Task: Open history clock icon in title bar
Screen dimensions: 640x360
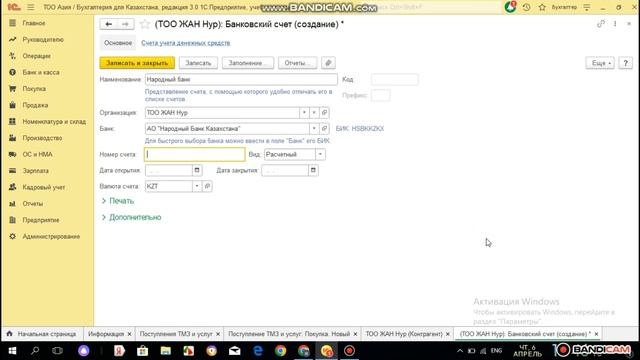Action: [x=527, y=7]
